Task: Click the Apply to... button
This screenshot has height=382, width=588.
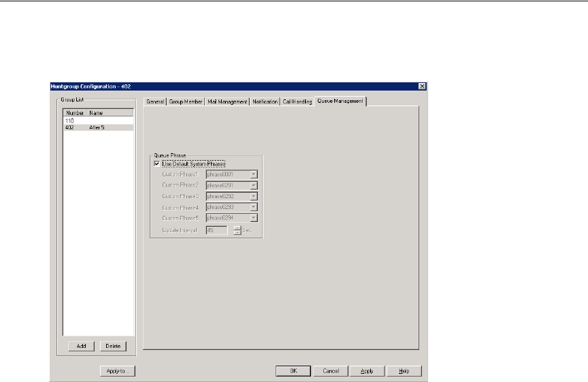Action: (x=118, y=371)
